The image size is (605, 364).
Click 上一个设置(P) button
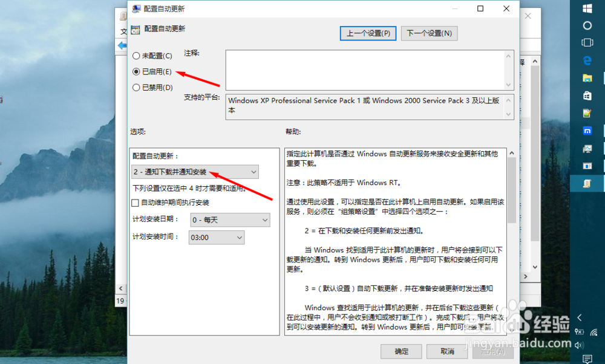pyautogui.click(x=368, y=33)
